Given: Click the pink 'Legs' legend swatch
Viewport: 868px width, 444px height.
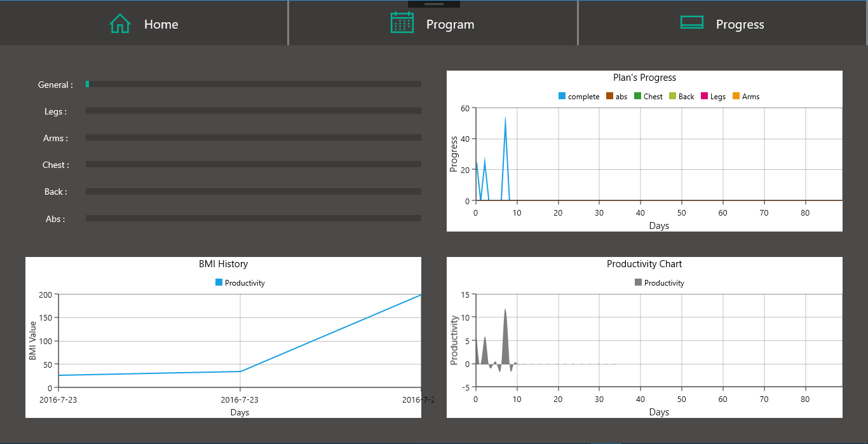Looking at the screenshot, I should (x=705, y=96).
